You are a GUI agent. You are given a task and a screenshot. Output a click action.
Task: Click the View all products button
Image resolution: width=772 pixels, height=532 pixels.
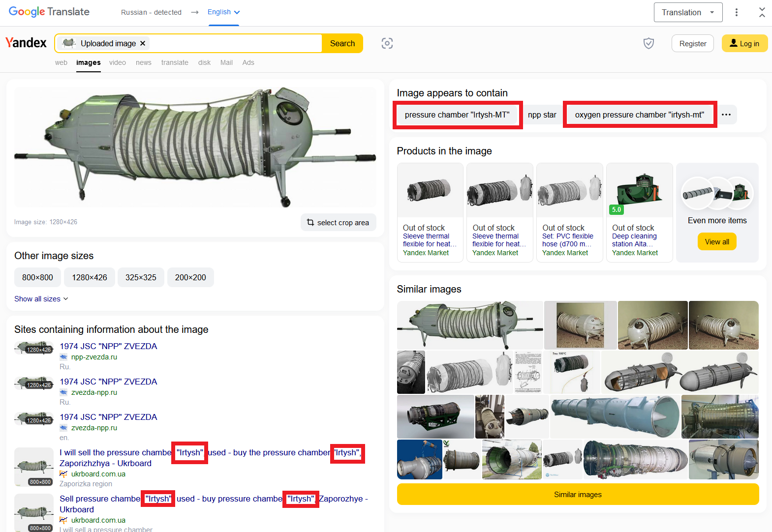pos(717,241)
